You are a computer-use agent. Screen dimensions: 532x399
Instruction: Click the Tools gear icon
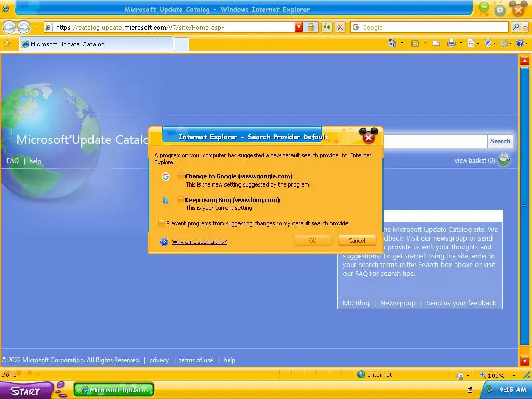pyautogui.click(x=504, y=43)
